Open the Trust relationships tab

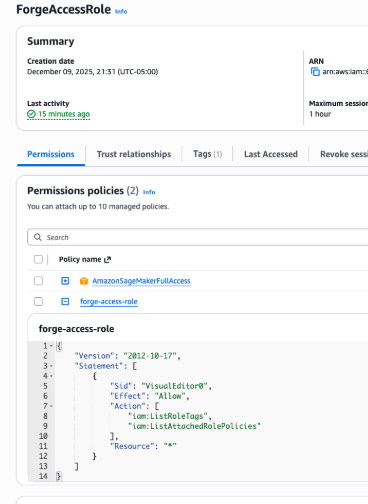(134, 154)
